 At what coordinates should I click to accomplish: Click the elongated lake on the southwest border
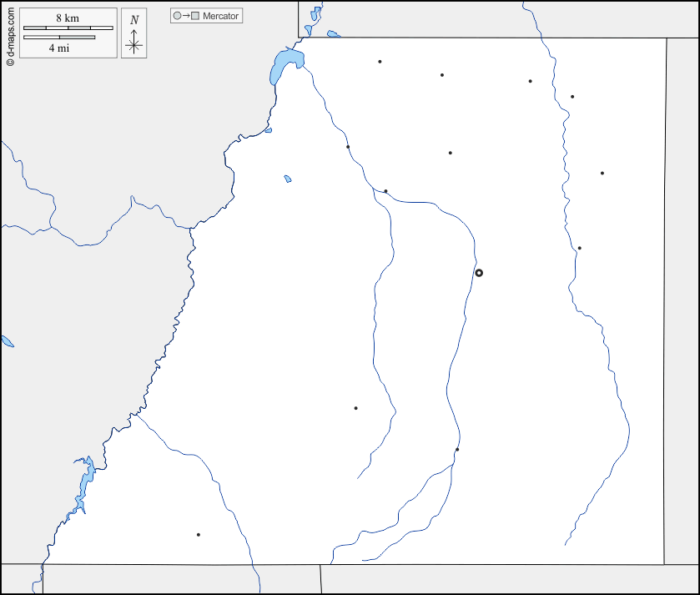point(84,484)
